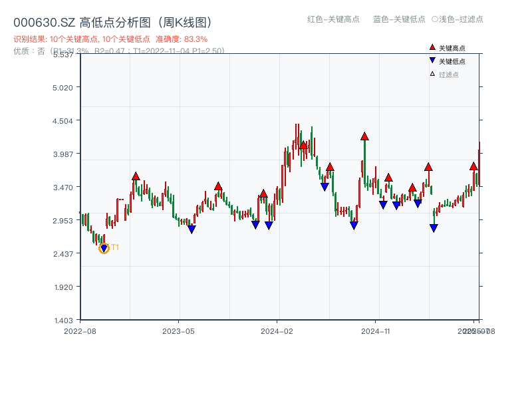Click the 2024-11 x-axis date label
This screenshot has width=532, height=399.
coord(376,331)
